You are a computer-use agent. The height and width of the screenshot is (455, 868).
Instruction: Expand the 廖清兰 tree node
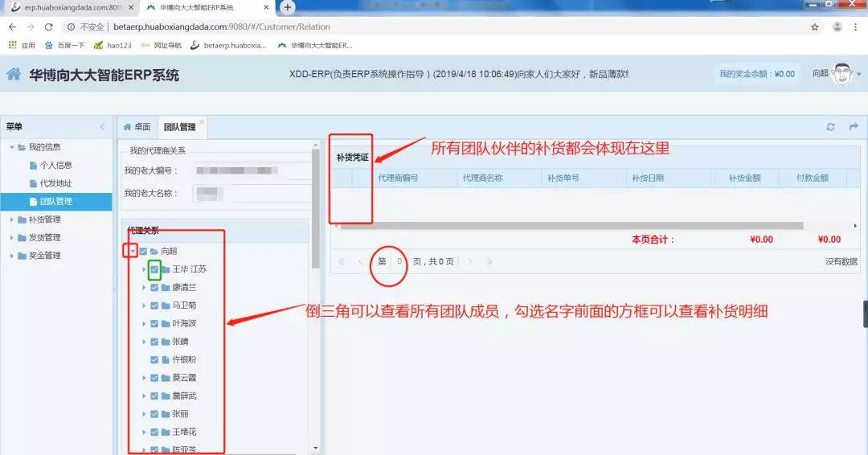coord(144,287)
